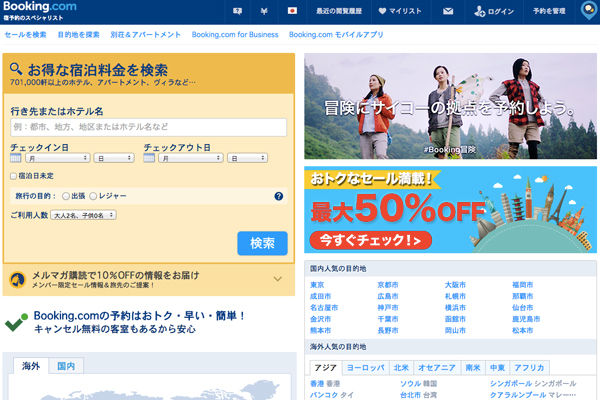Open 最近の閲覧履歴 in header
This screenshot has height=400, width=600.
coord(339,11)
